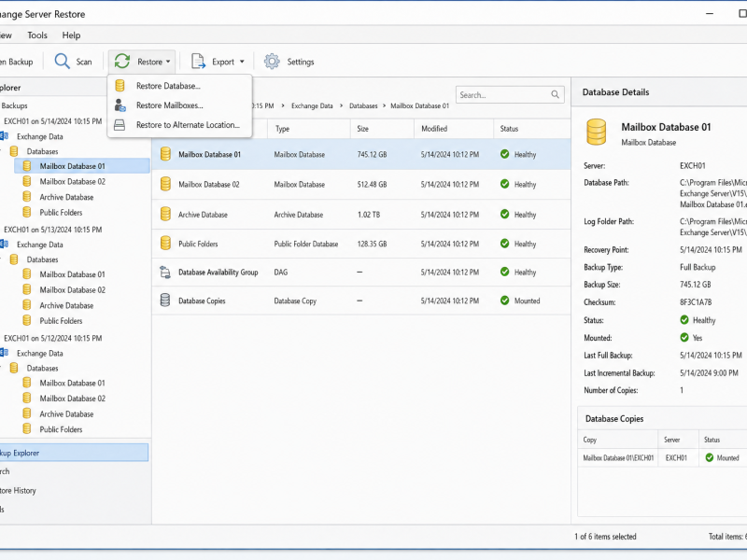The width and height of the screenshot is (747, 560).
Task: Click the database icon of Mailbox Database 02 row
Action: tap(165, 184)
